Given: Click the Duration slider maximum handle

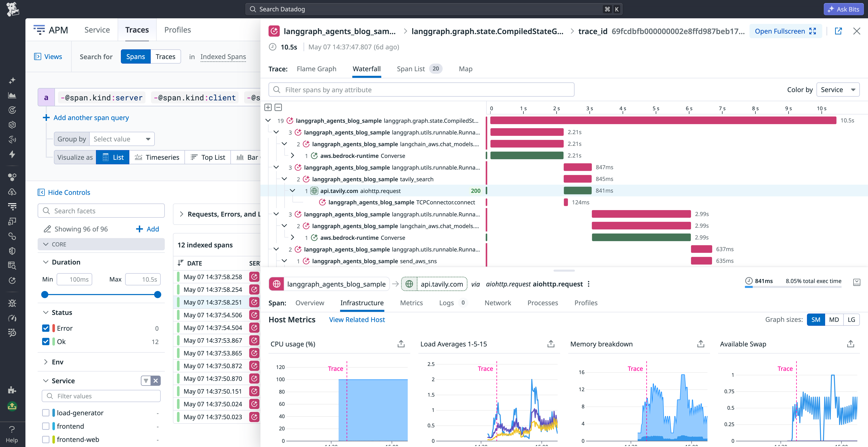Looking at the screenshot, I should click(x=157, y=294).
